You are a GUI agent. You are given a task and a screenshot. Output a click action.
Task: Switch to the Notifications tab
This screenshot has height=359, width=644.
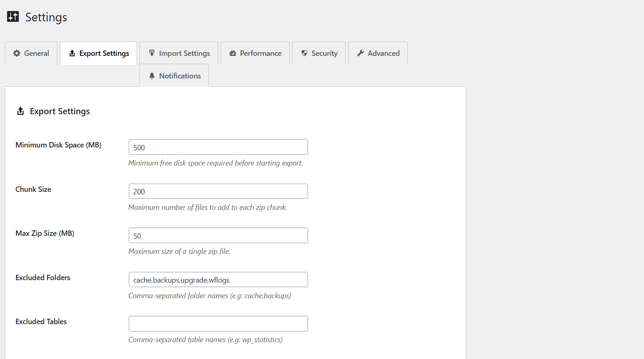coord(180,76)
